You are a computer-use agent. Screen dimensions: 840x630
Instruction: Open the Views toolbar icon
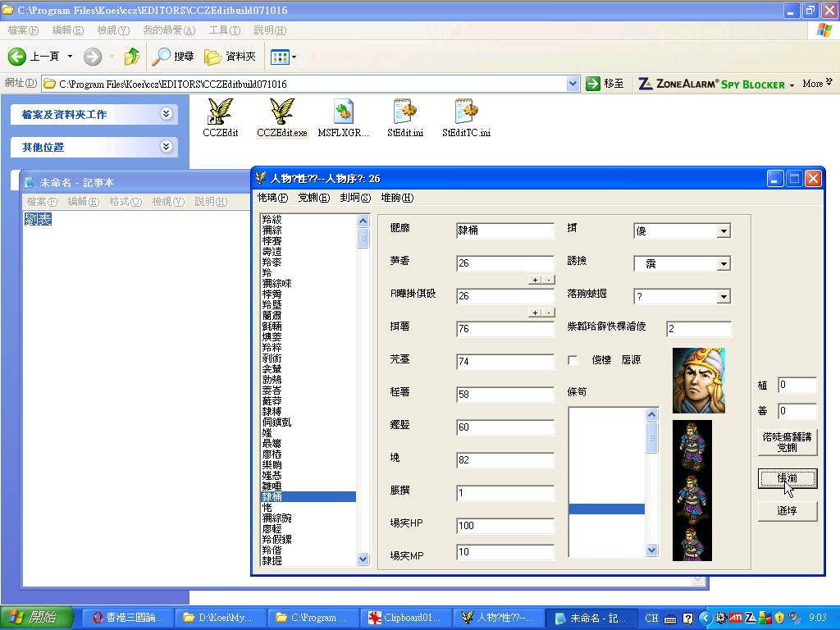coord(283,57)
